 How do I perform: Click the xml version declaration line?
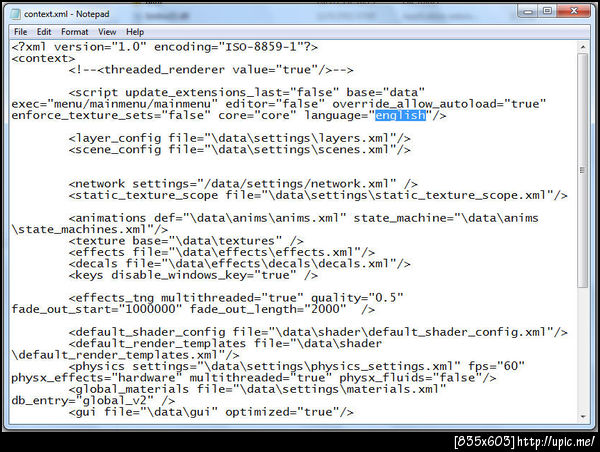coord(165,47)
